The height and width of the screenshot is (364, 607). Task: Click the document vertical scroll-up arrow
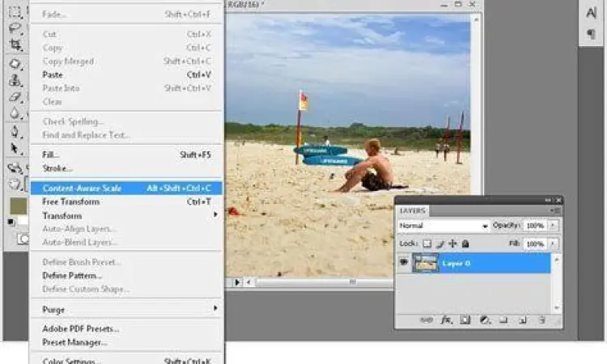(x=476, y=19)
